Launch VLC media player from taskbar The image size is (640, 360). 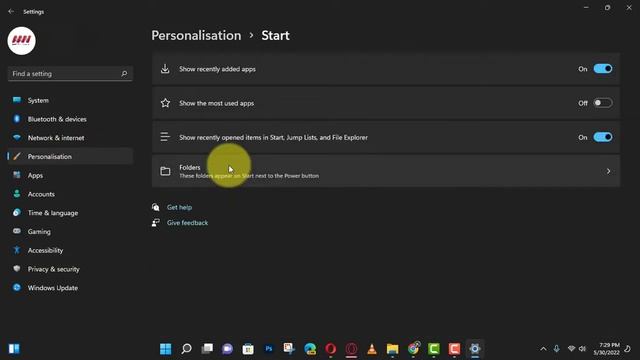(372, 349)
